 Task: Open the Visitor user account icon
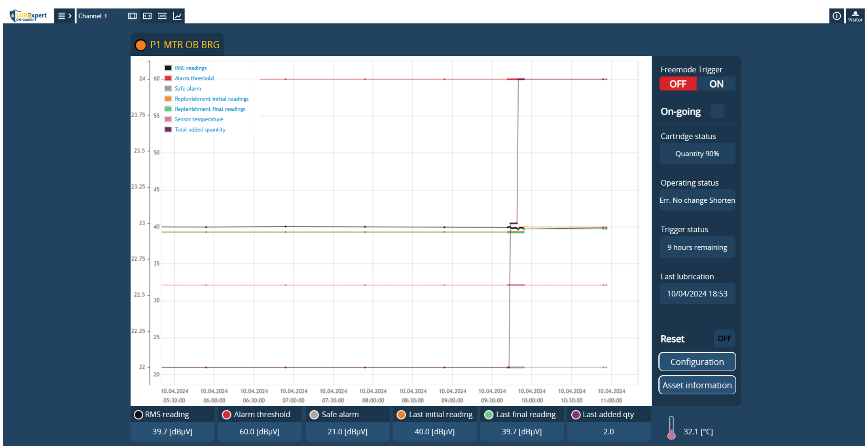click(x=855, y=16)
